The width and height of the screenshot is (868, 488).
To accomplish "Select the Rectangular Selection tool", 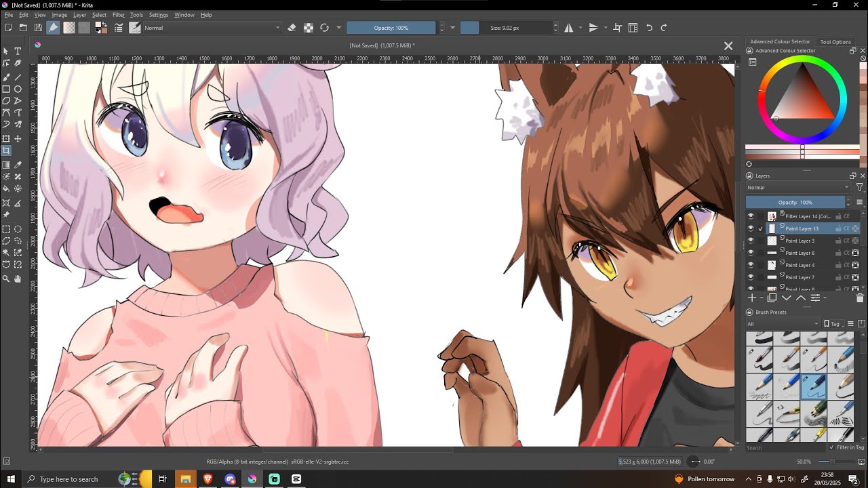I will point(6,229).
